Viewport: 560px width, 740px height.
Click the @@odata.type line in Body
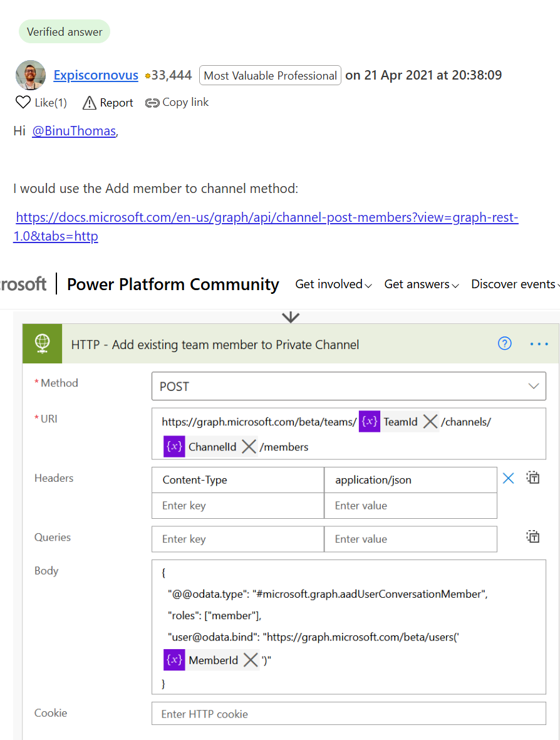point(328,594)
